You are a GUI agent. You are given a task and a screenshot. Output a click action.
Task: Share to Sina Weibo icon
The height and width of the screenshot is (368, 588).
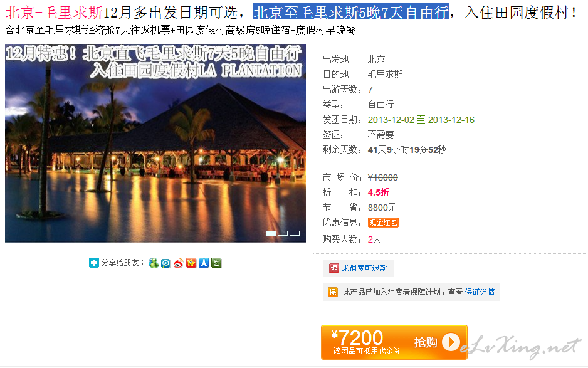click(x=178, y=263)
